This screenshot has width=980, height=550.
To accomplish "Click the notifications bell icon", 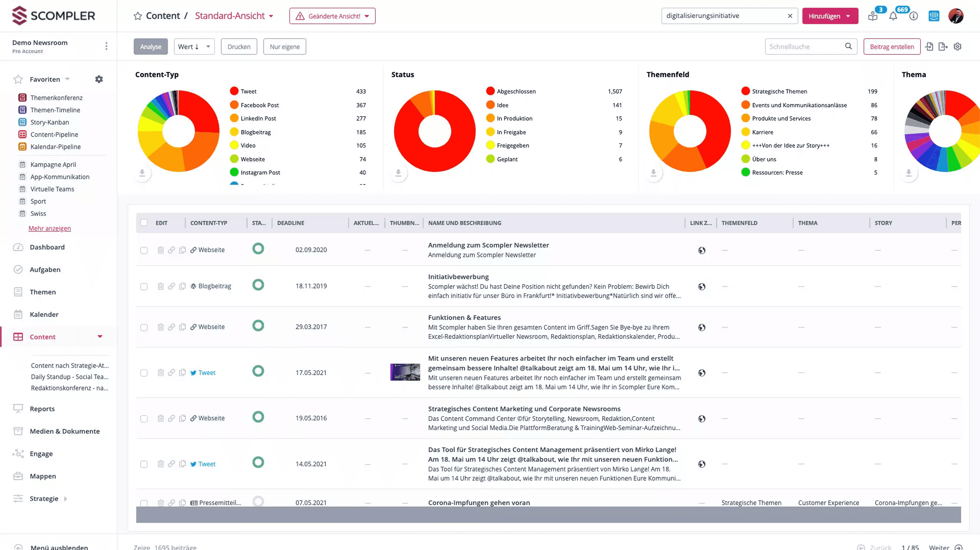I will [893, 16].
